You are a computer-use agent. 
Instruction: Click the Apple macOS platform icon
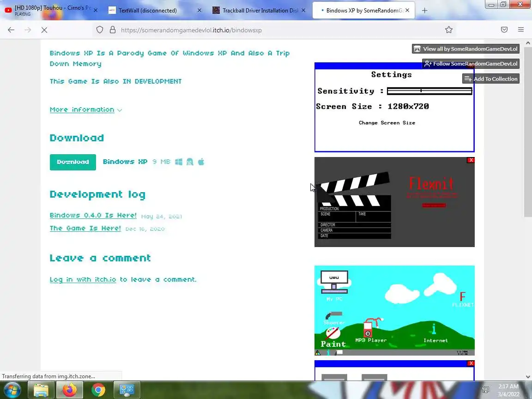tap(201, 162)
